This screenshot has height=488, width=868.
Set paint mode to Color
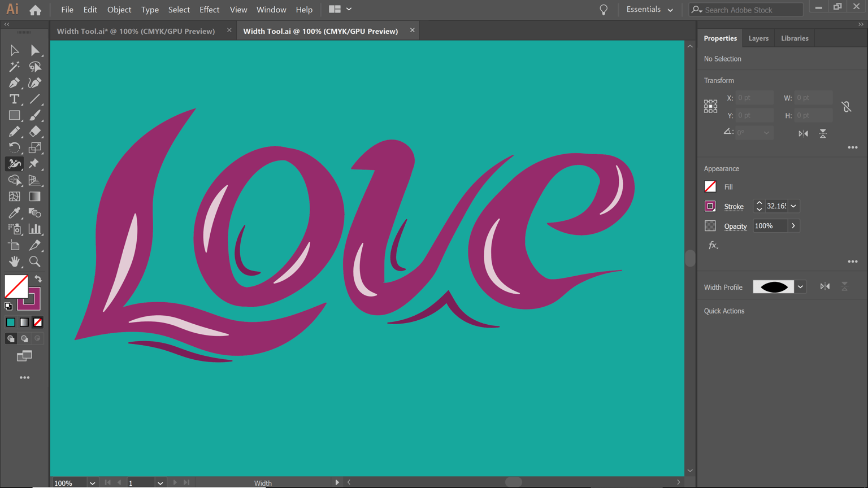pyautogui.click(x=11, y=323)
